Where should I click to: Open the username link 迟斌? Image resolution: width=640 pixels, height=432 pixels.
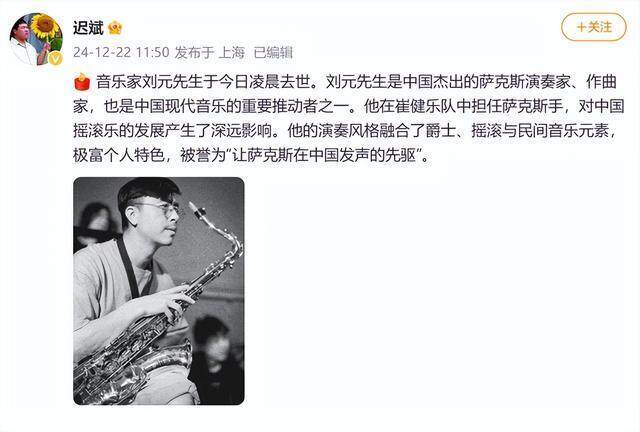click(x=88, y=28)
